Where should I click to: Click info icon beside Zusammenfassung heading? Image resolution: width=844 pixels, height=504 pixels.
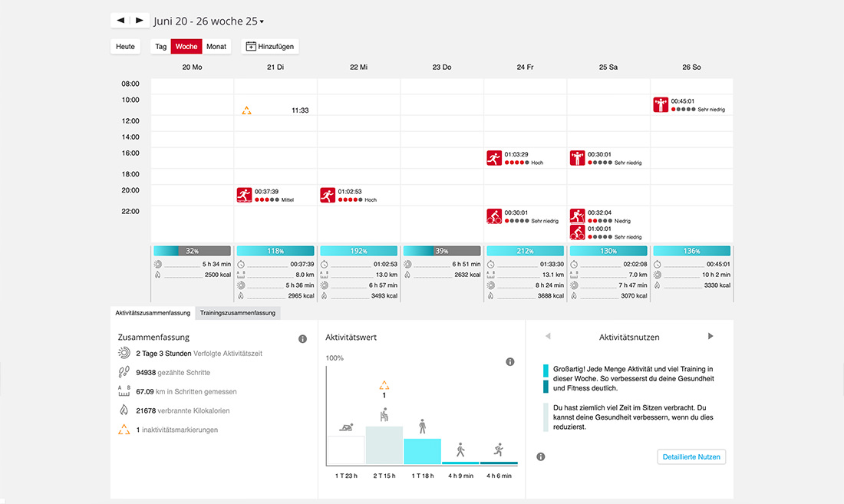coord(302,339)
